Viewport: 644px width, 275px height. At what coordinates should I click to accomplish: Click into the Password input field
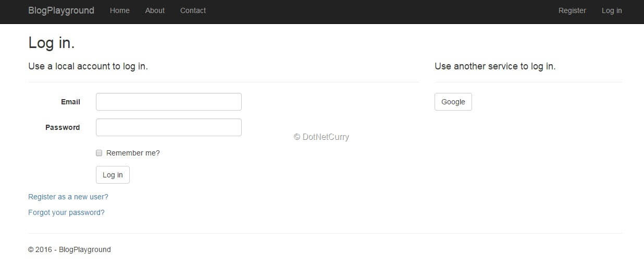tap(168, 127)
